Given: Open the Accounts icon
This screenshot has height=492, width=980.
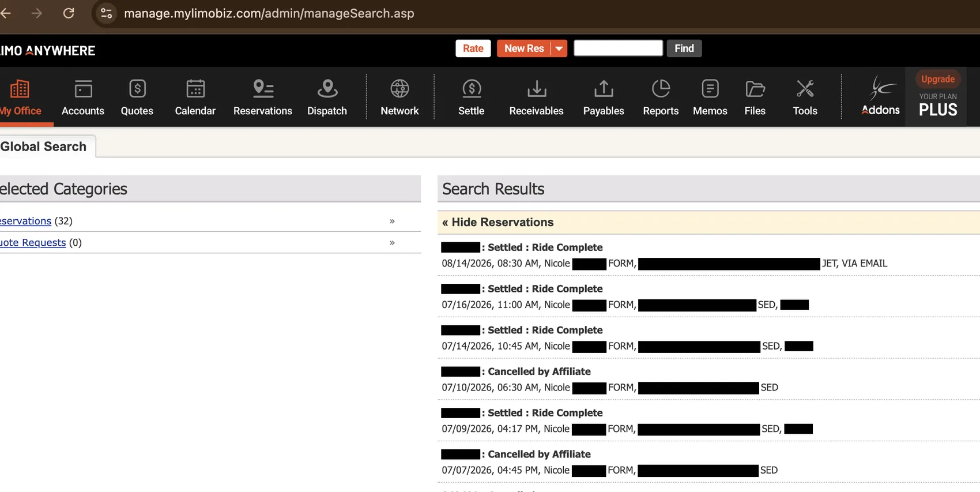Looking at the screenshot, I should coord(83,89).
